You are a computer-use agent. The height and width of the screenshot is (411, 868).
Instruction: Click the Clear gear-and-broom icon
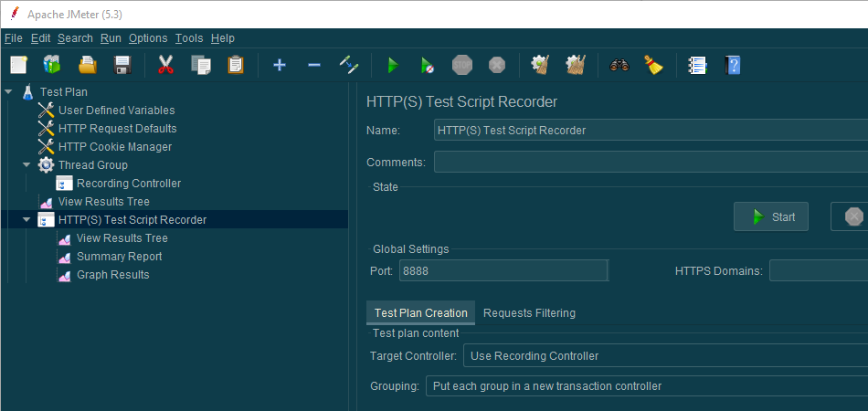click(x=540, y=65)
